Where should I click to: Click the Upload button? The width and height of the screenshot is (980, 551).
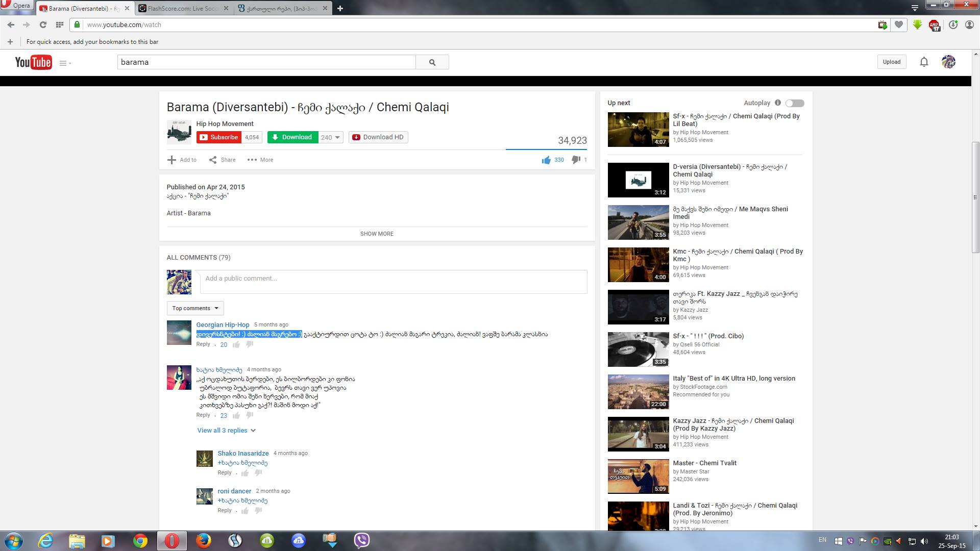click(x=892, y=62)
